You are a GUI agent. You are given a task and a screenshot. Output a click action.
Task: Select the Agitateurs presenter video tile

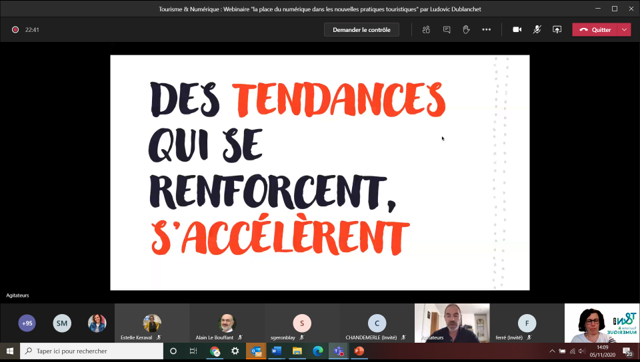(x=452, y=323)
